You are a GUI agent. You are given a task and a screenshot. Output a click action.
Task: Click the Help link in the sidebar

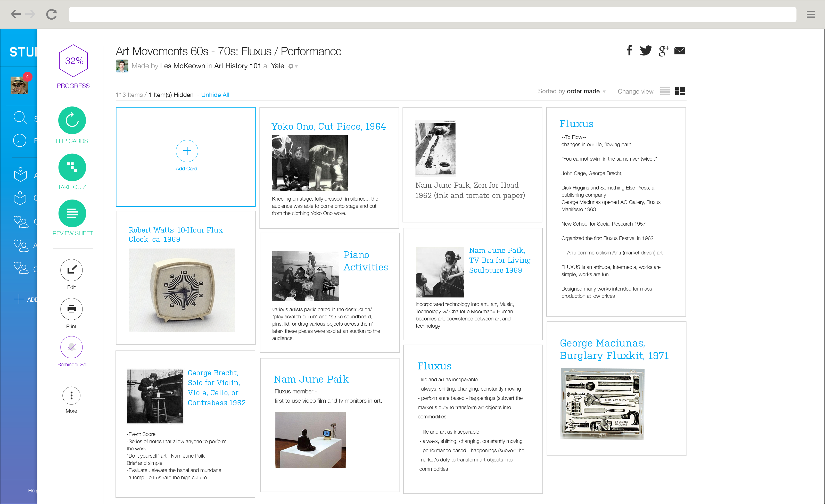pos(32,491)
